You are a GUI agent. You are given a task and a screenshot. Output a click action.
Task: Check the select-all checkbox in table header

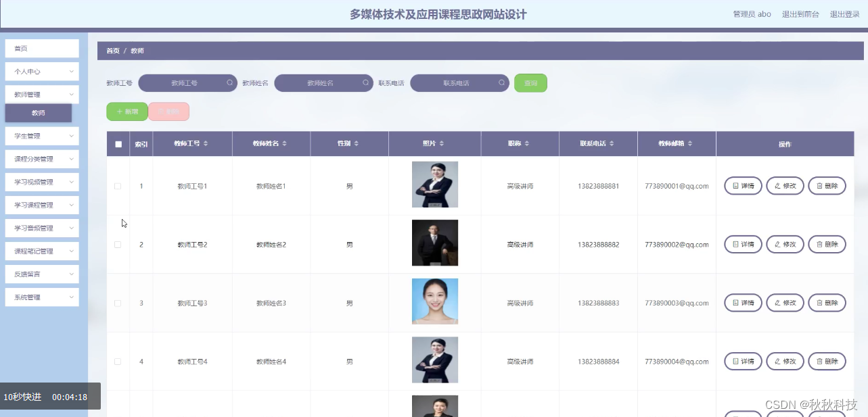[117, 143]
